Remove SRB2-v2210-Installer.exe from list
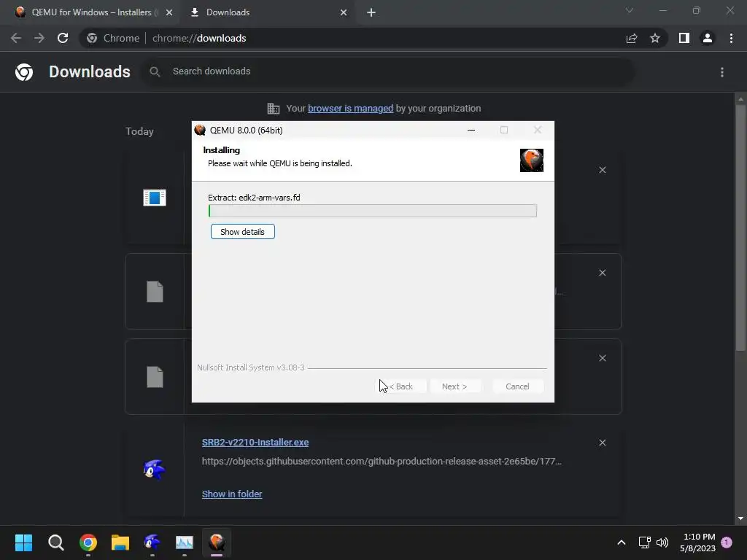The height and width of the screenshot is (560, 747). [602, 443]
